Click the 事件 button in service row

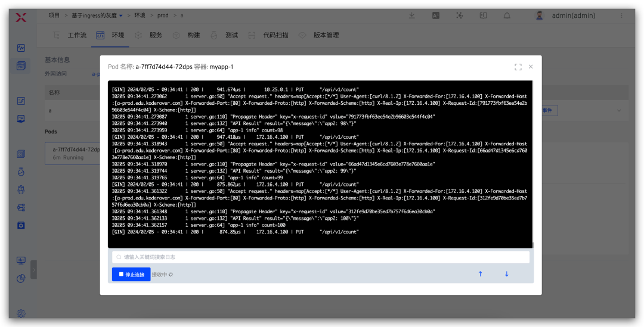coord(549,110)
